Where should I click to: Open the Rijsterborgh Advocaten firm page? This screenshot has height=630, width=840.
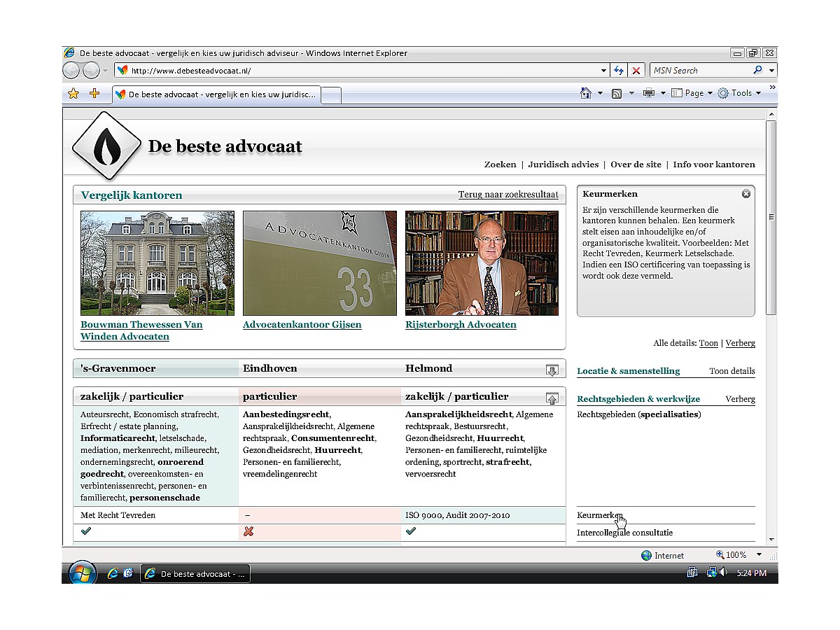tap(461, 324)
